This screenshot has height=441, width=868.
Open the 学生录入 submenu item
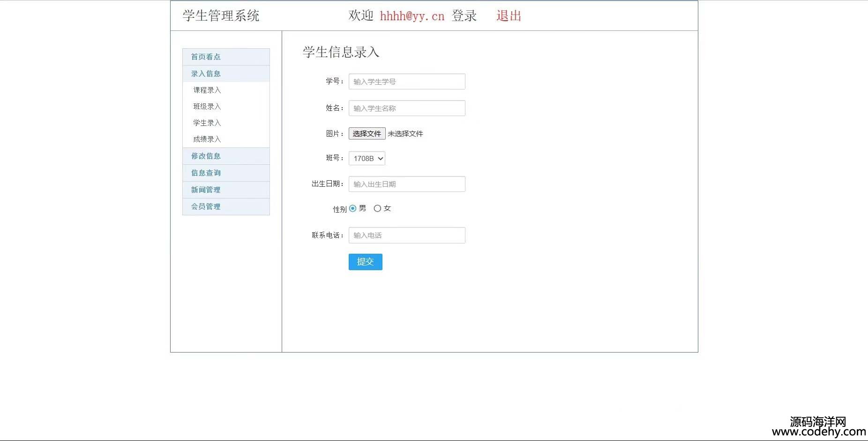point(207,123)
